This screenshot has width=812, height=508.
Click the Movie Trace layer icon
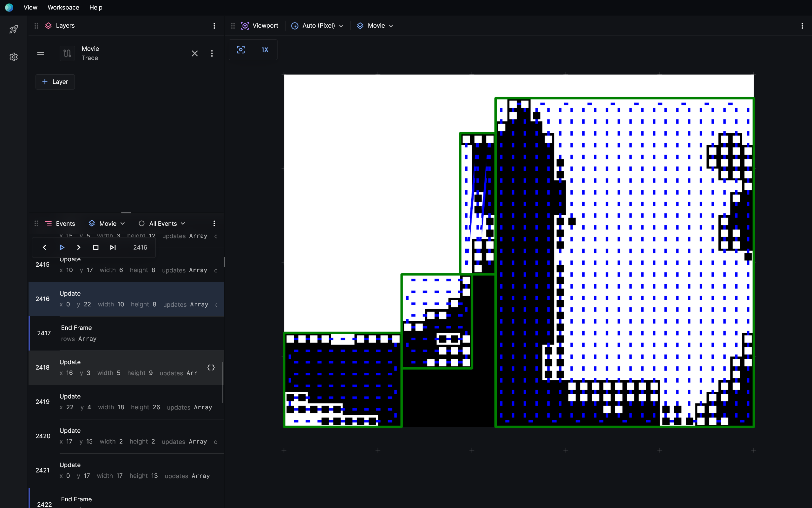pyautogui.click(x=67, y=53)
